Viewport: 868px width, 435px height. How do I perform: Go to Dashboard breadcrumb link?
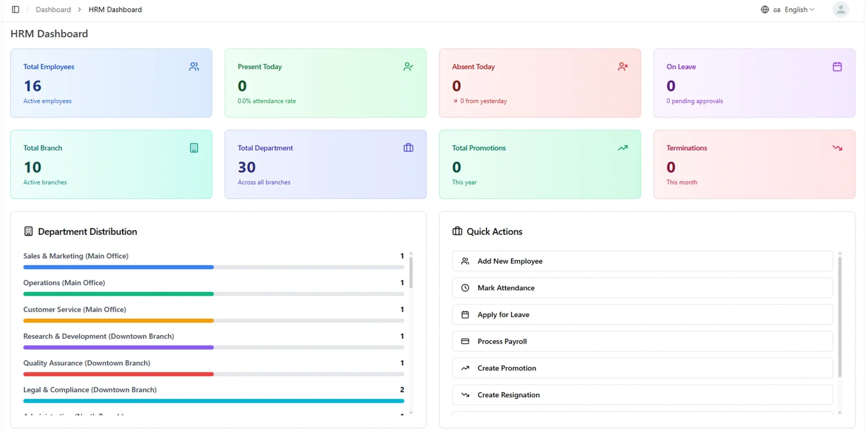(x=53, y=9)
